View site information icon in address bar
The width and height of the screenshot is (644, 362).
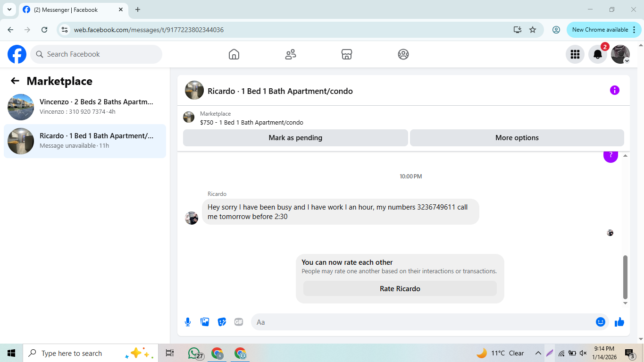pyautogui.click(x=65, y=30)
